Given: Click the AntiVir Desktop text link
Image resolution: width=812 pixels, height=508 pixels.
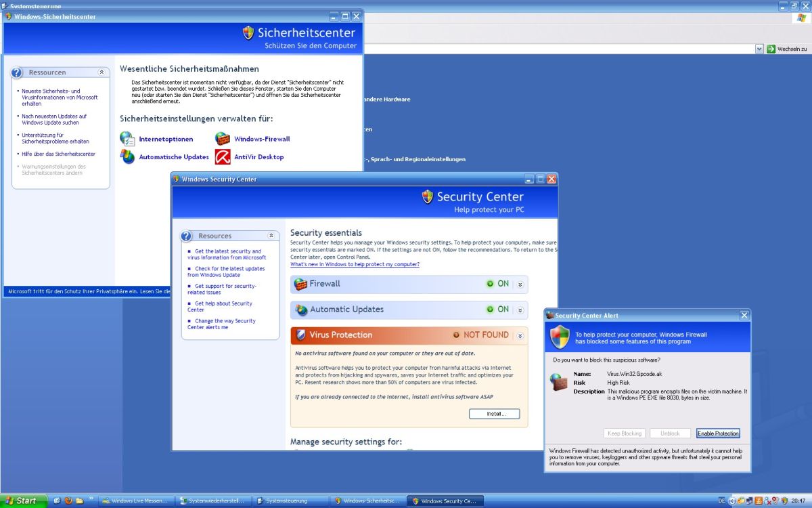Looking at the screenshot, I should (x=259, y=156).
